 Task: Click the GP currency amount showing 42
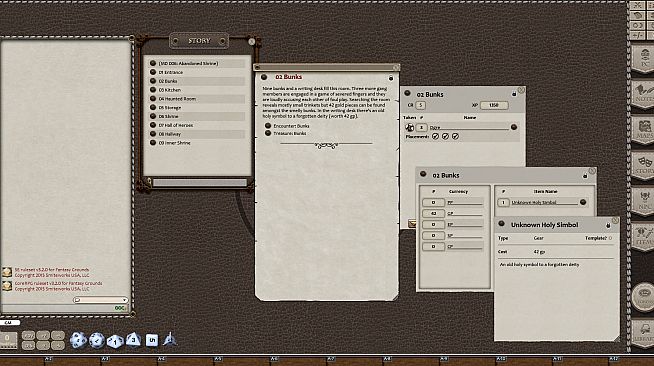coord(433,213)
